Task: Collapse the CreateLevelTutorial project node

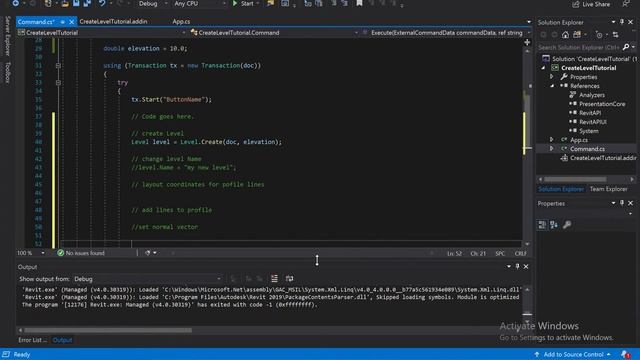Action: (x=543, y=68)
